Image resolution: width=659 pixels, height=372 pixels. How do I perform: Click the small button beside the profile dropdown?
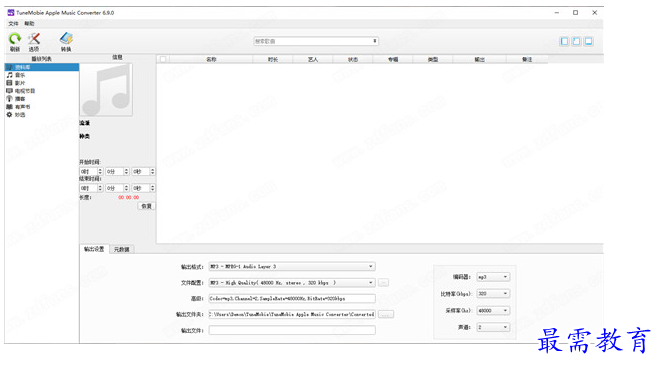(x=383, y=283)
